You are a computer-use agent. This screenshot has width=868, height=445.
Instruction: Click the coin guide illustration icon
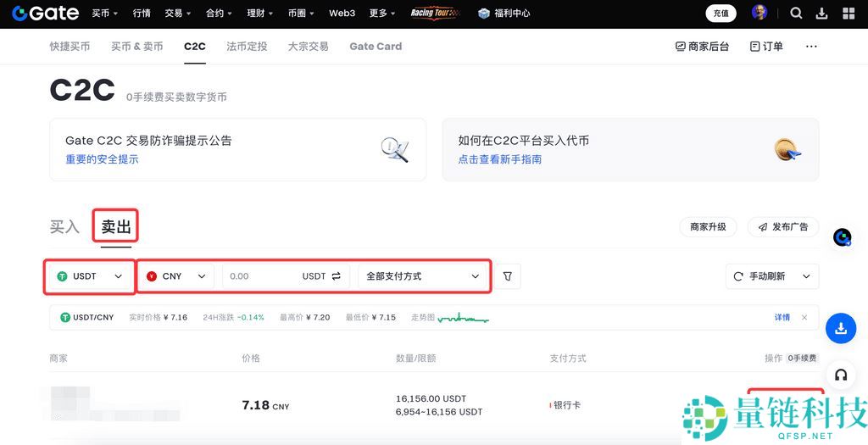[787, 149]
